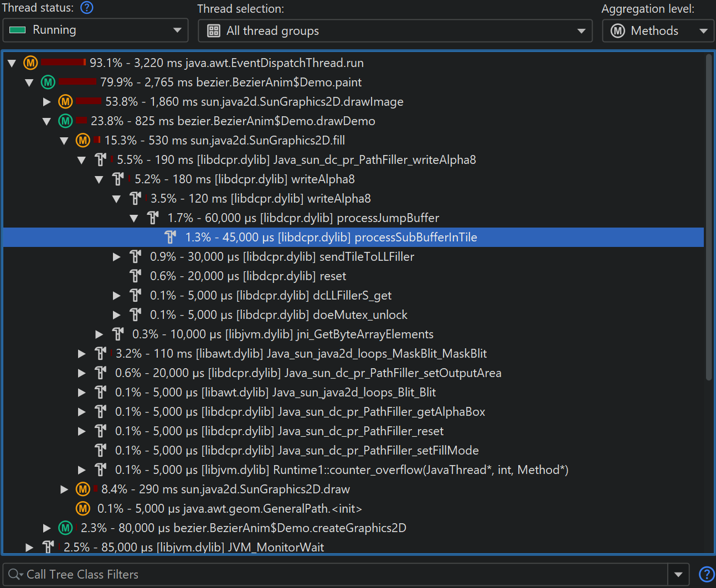Viewport: 716px width, 588px height.
Task: Click the orange method icon for EventDispatchThread.run
Action: [x=30, y=63]
